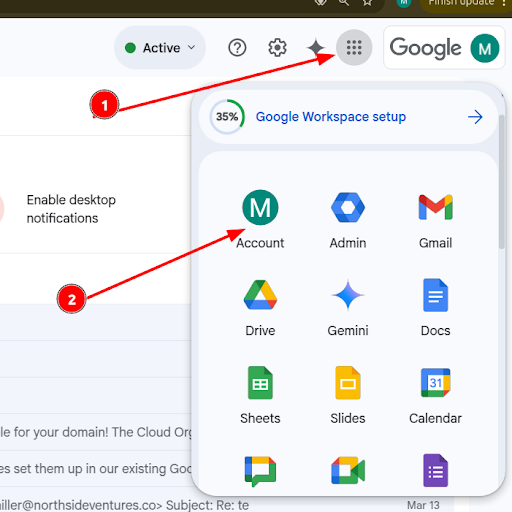Open Google Docs app
512x512 pixels.
[x=435, y=307]
